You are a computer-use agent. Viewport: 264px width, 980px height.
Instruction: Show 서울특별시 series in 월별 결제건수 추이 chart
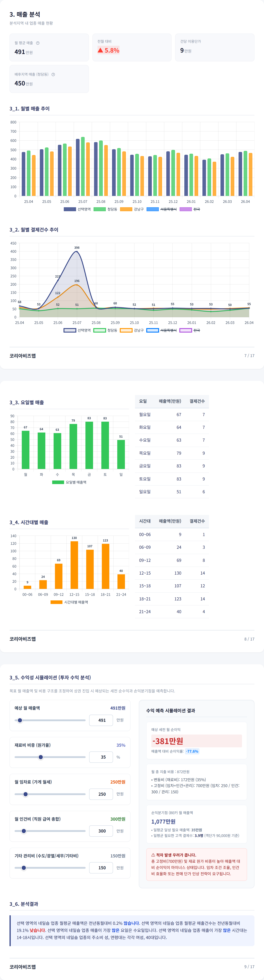[162, 330]
